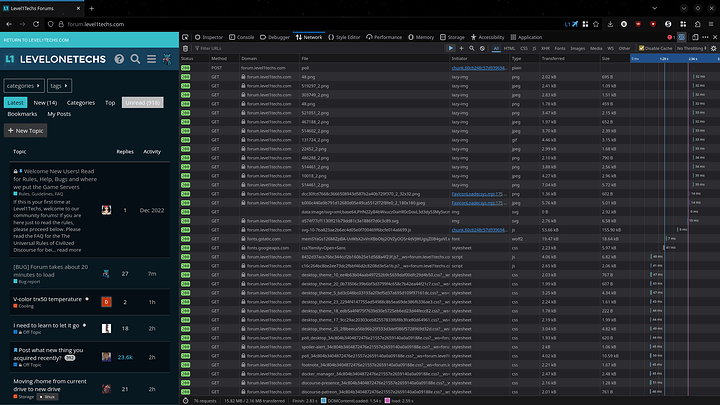Click the New Topic button
The height and width of the screenshot is (405, 720).
click(25, 130)
